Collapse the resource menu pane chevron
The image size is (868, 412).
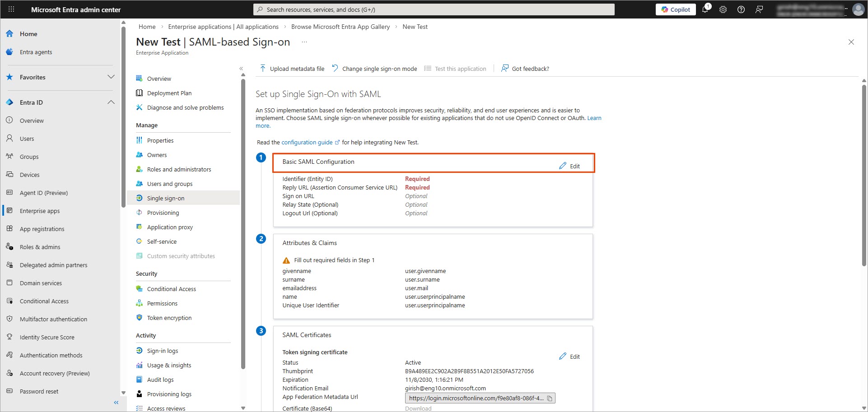(x=241, y=69)
